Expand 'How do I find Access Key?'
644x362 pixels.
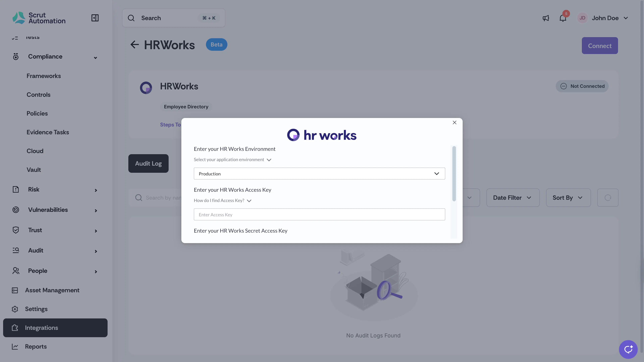223,201
